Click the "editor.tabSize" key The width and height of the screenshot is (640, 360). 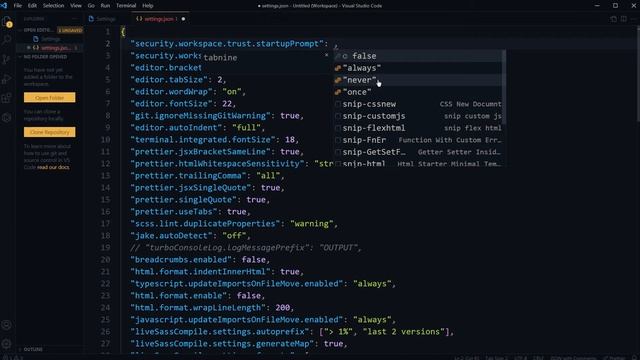169,80
